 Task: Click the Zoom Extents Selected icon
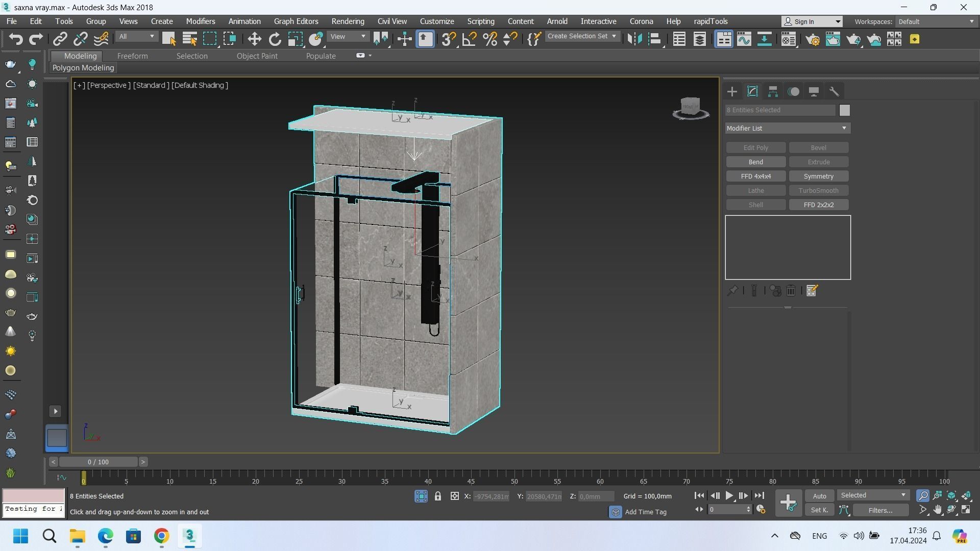pos(952,496)
